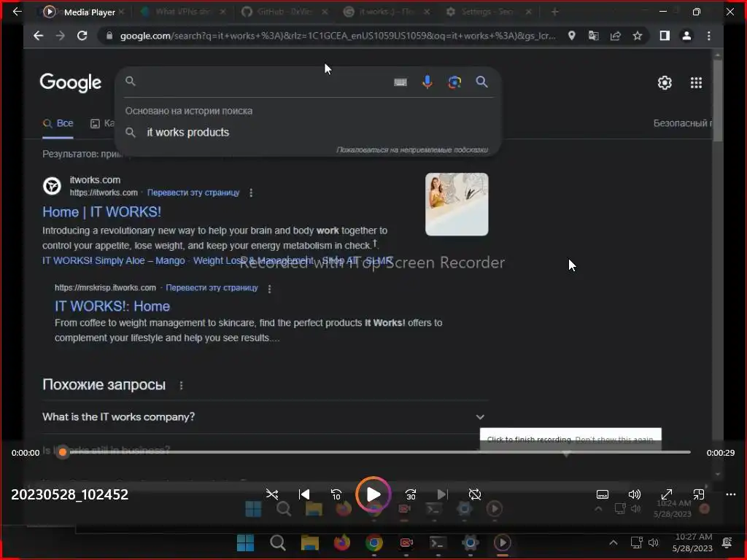Open options dots beside itworks.com result
Image resolution: width=747 pixels, height=560 pixels.
point(251,192)
